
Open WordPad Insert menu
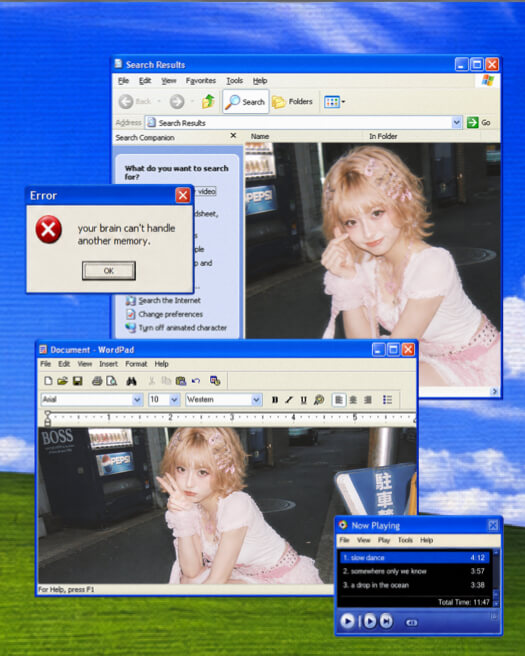click(109, 364)
